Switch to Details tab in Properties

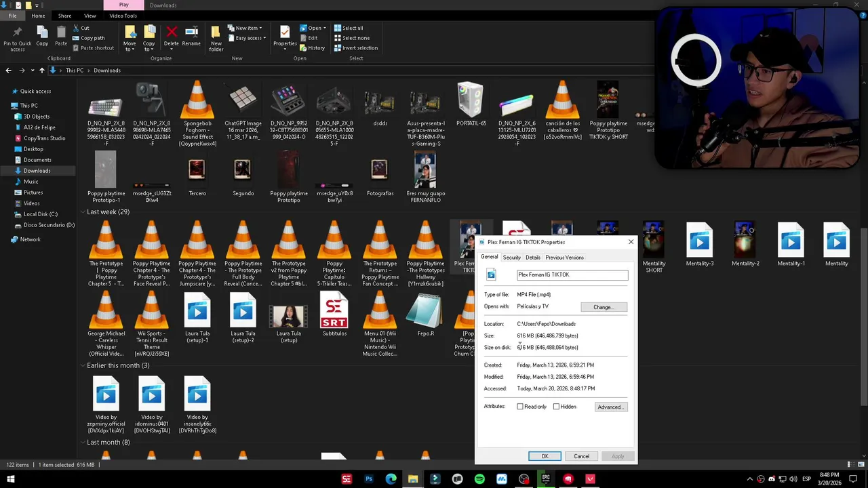pyautogui.click(x=532, y=258)
